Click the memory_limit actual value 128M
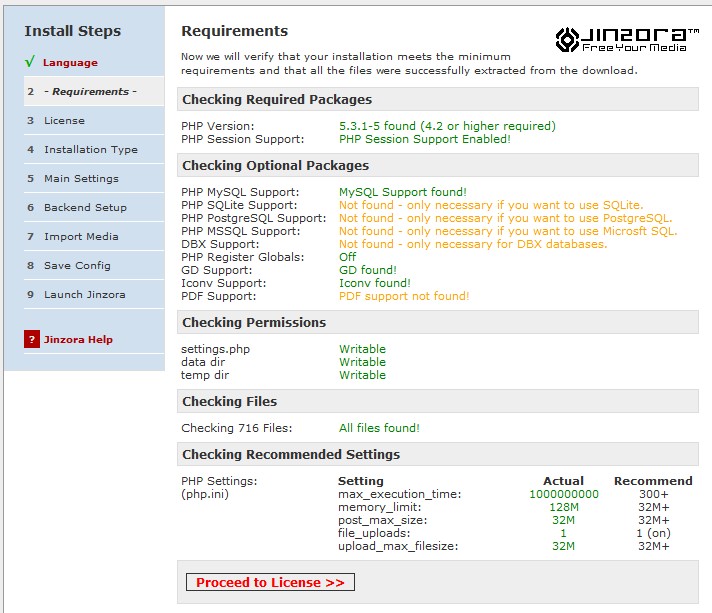712x613 pixels. pos(564,507)
